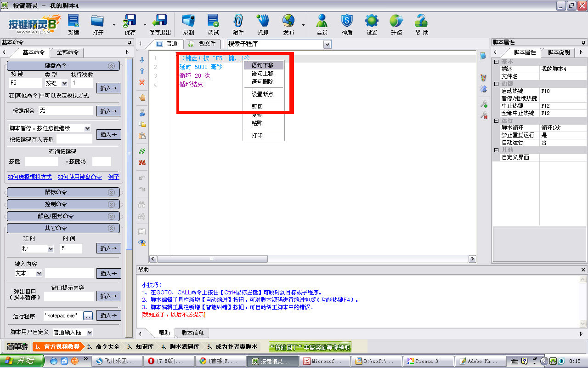Click the 我知道了，以后不必提示 link
Screen dimensions: 588x368
click(174, 315)
